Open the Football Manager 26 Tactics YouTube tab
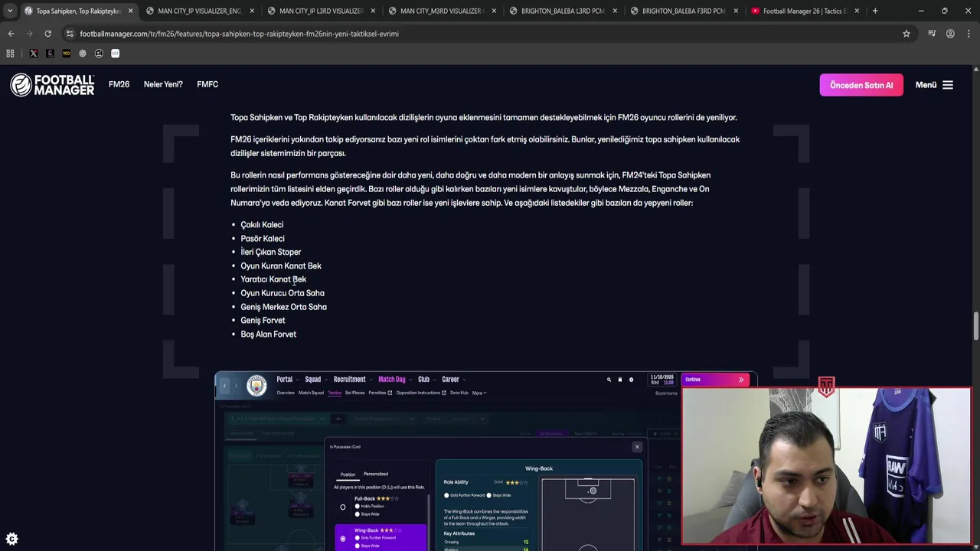980x551 pixels. click(x=804, y=11)
